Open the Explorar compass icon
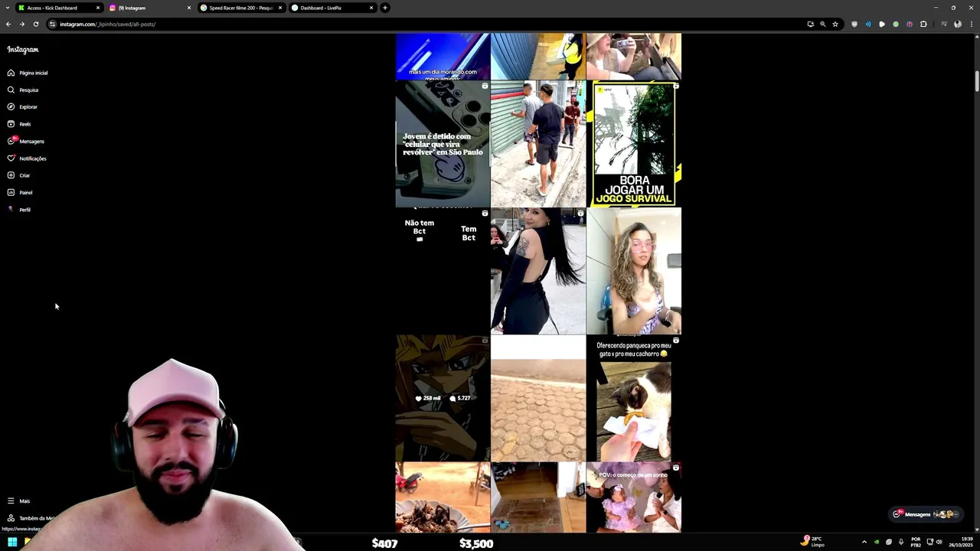This screenshot has height=551, width=980. tap(11, 106)
